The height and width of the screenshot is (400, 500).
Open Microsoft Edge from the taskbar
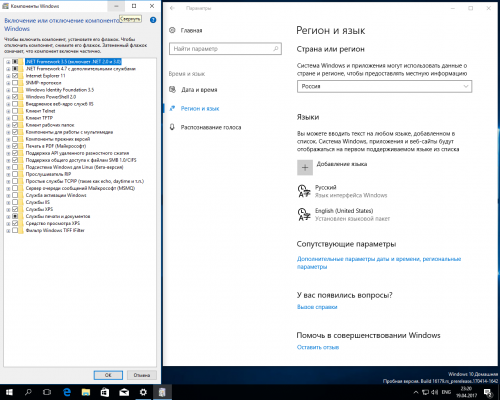tap(67, 392)
